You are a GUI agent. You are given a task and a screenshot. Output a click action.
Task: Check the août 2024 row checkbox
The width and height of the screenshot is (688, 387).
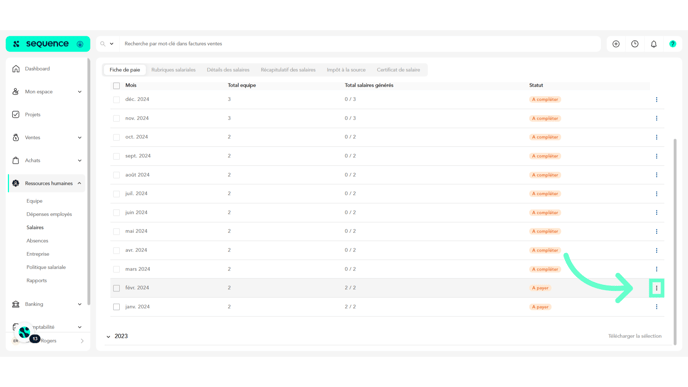pos(116,175)
